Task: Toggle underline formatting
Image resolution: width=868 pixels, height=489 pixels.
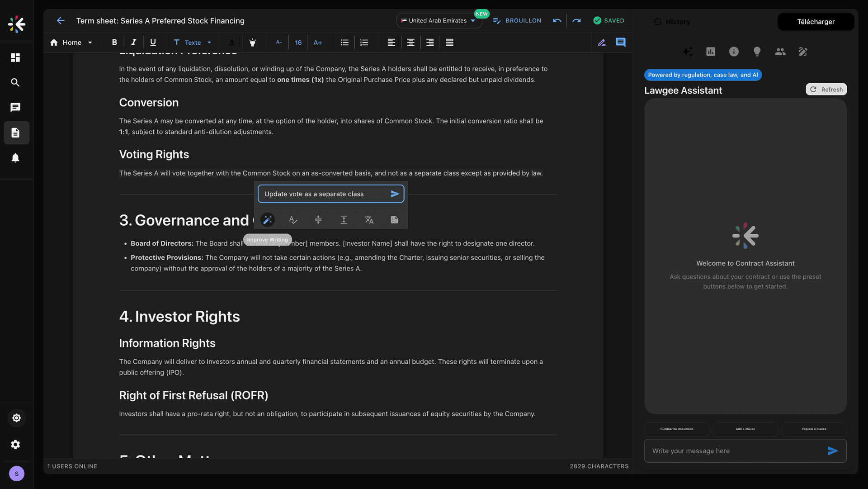Action: pyautogui.click(x=153, y=43)
